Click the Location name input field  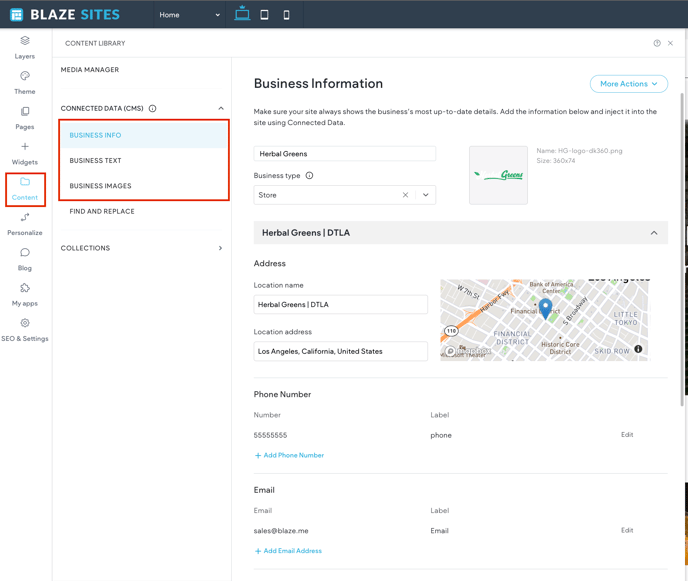coord(340,304)
